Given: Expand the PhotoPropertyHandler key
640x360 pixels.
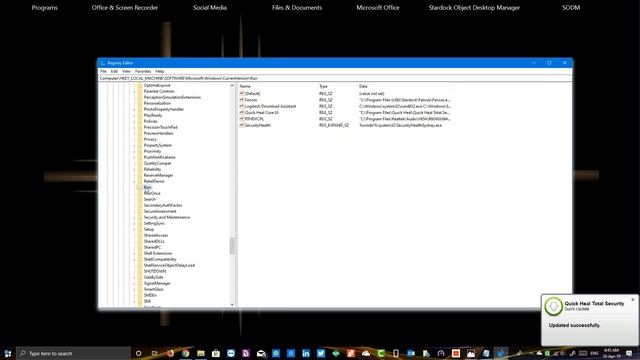Looking at the screenshot, I should [x=134, y=109].
